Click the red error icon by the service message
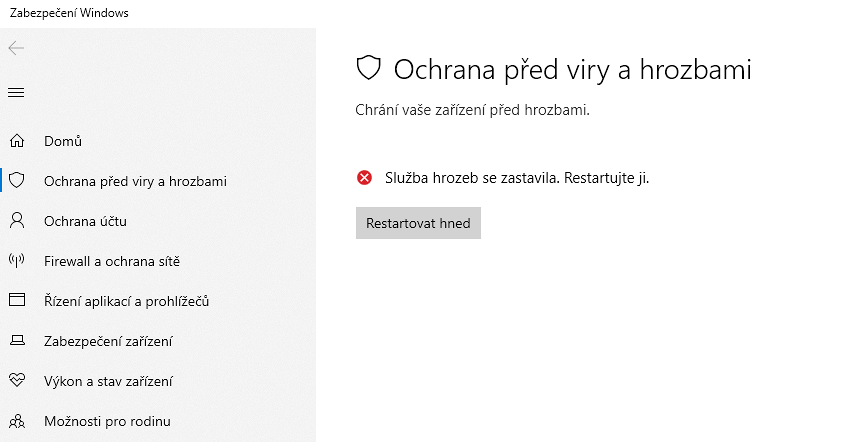 pos(364,178)
